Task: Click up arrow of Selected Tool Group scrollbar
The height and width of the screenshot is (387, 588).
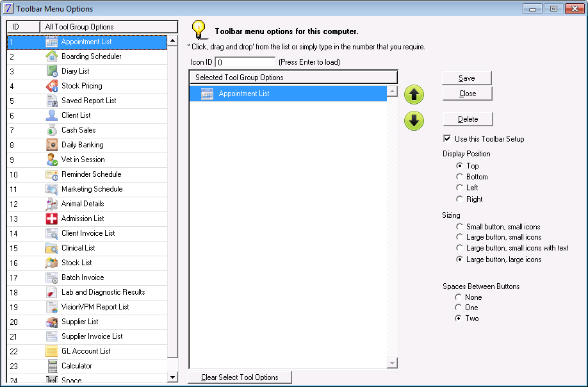Action: (x=392, y=91)
